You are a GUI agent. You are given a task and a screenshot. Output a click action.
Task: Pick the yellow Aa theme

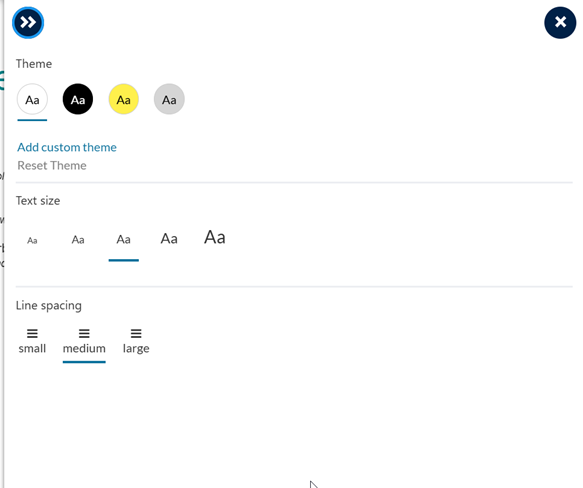click(123, 99)
